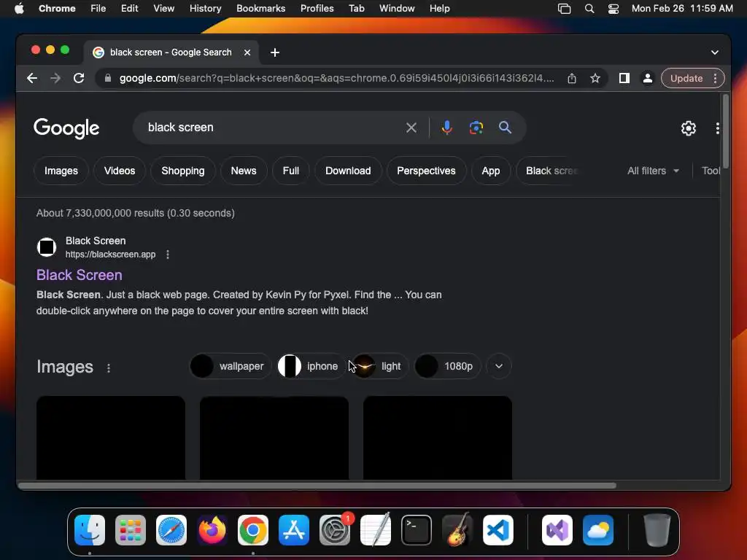Expand more image suggestion chips
747x560 pixels.
coord(499,366)
